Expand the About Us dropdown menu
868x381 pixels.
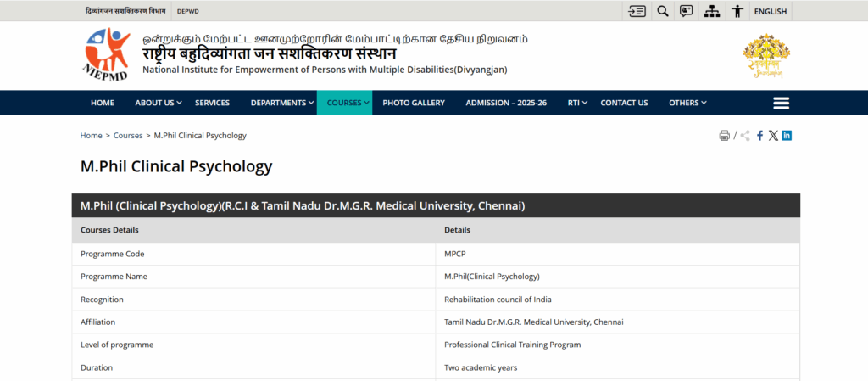pos(158,103)
